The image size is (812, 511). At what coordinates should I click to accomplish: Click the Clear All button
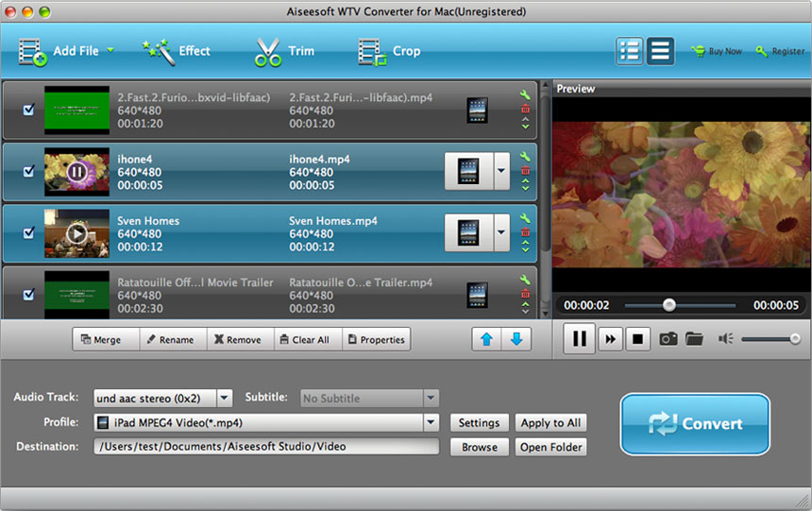coord(308,339)
